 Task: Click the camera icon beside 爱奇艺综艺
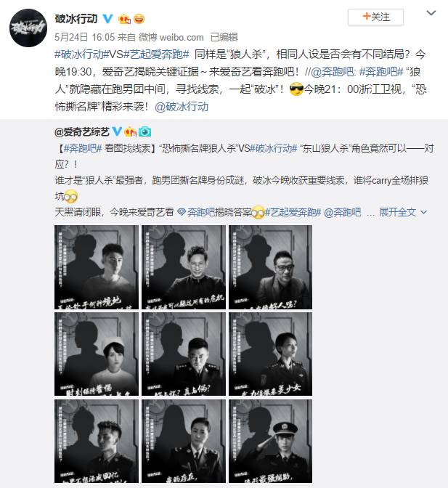145,132
